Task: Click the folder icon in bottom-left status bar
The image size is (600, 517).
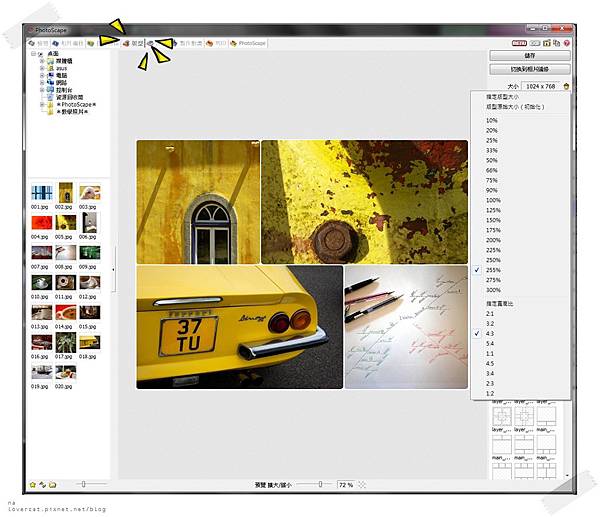Action: [x=52, y=484]
